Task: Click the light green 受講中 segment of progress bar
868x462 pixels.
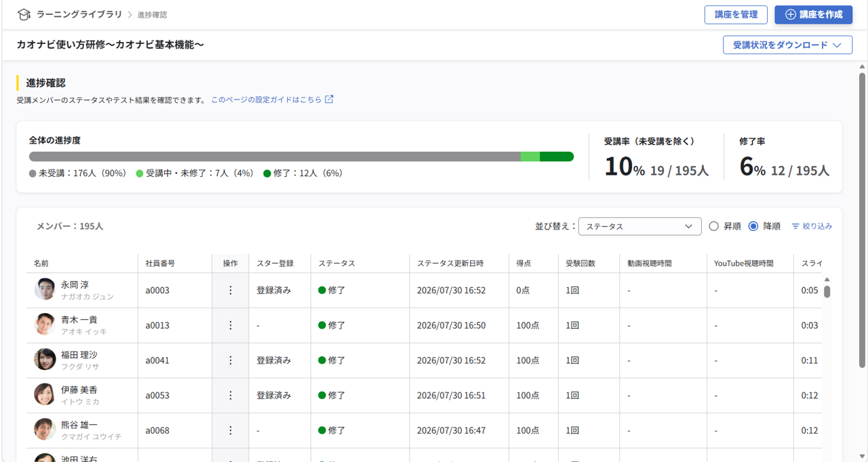Action: coord(530,156)
